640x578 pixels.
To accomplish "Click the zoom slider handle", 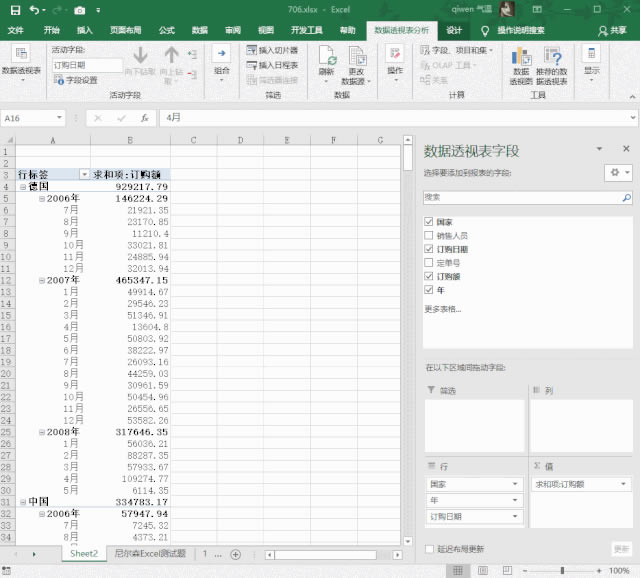I will [562, 571].
